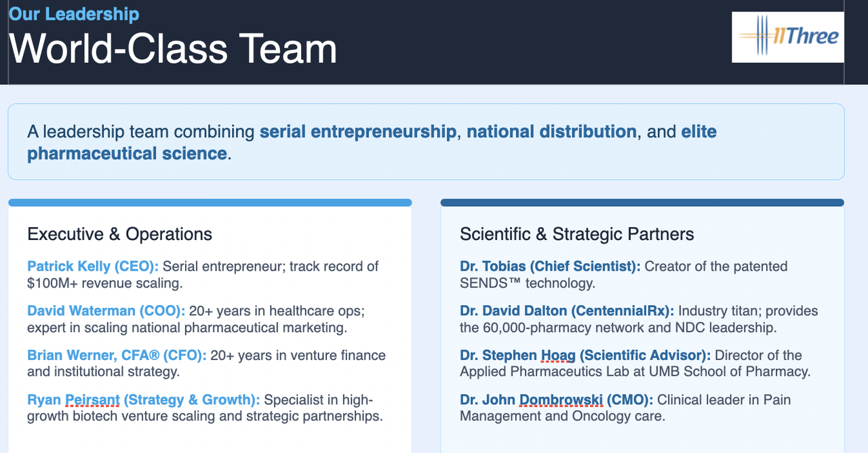Click bold national distribution phrase
This screenshot has height=453, width=868.
[551, 132]
